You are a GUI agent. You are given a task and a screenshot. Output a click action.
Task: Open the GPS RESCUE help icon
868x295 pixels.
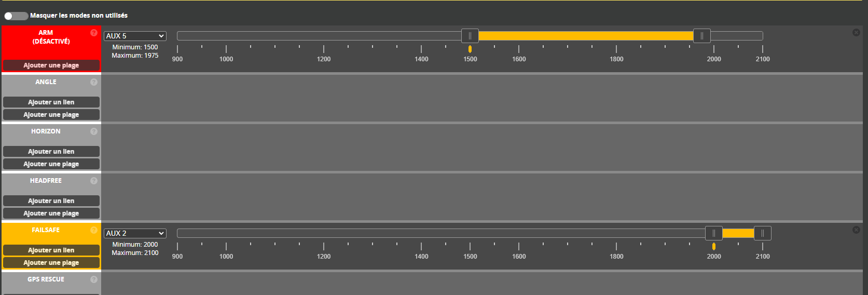(94, 279)
